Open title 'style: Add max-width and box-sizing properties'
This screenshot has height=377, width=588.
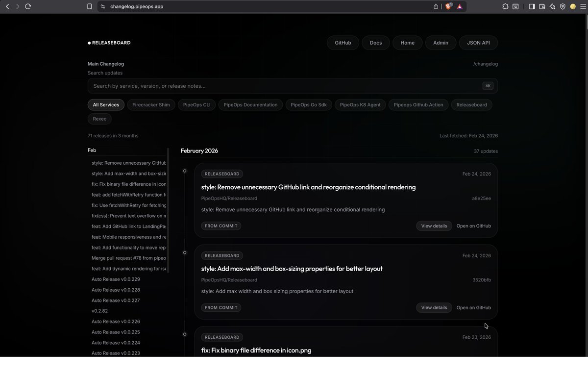click(x=292, y=269)
